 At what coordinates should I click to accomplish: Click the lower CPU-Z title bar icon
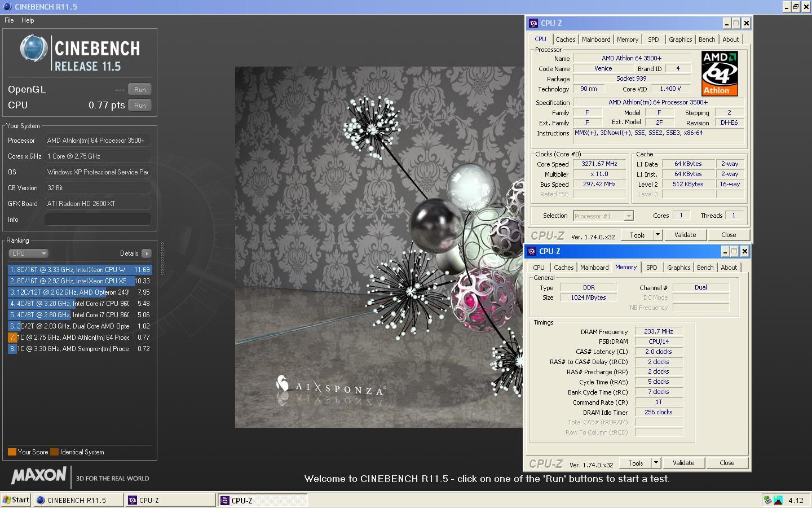coord(532,251)
